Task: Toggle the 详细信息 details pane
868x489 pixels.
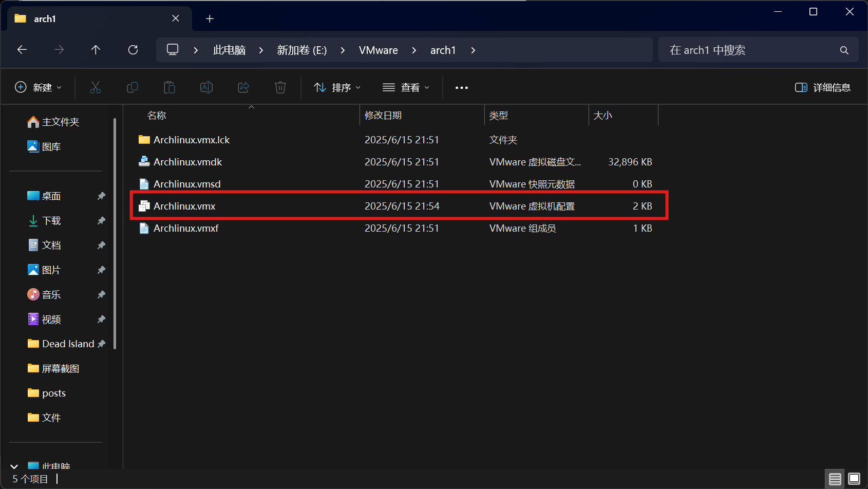Action: coord(823,87)
